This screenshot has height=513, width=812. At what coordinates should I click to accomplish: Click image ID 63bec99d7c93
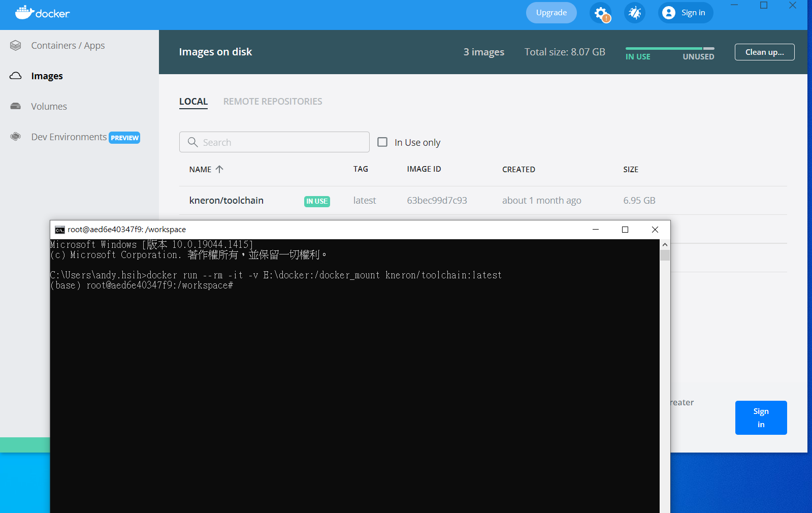pos(437,201)
